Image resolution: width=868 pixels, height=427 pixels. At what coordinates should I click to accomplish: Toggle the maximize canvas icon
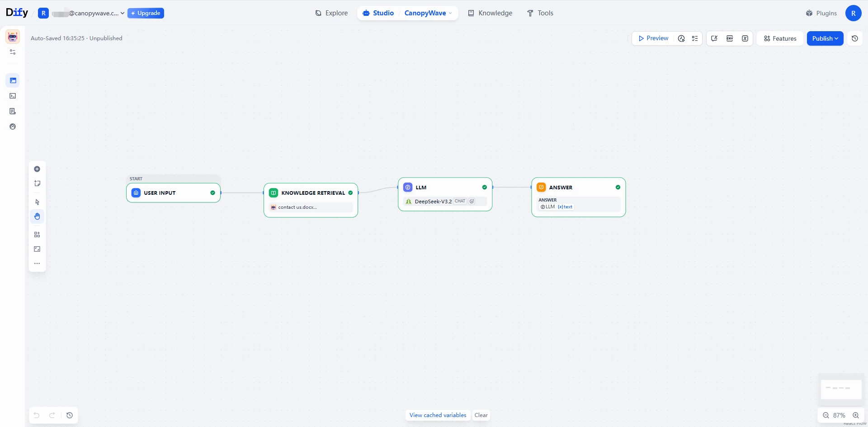coord(37,249)
